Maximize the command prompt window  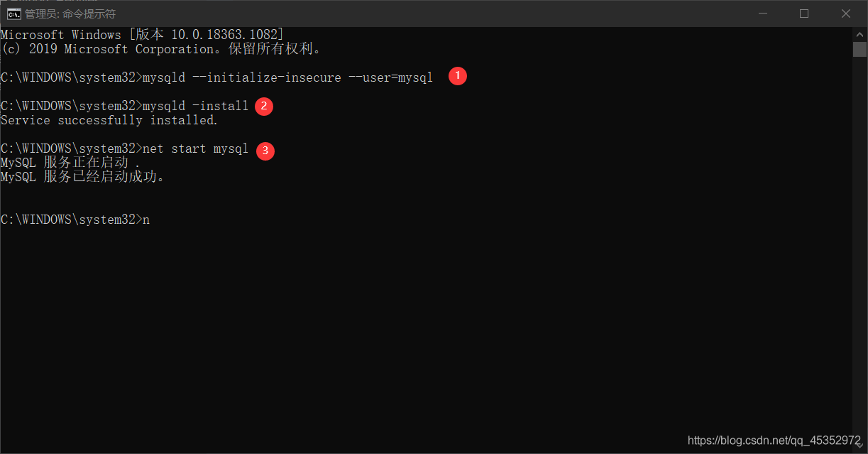804,13
